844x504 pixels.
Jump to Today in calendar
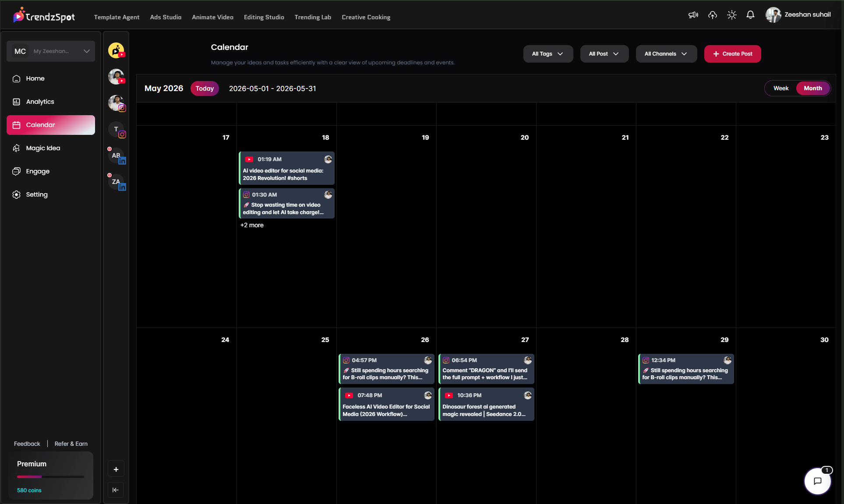point(205,88)
